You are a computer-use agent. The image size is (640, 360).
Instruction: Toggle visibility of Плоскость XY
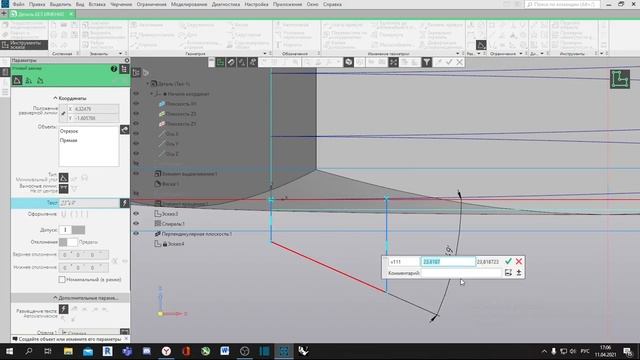click(136, 104)
